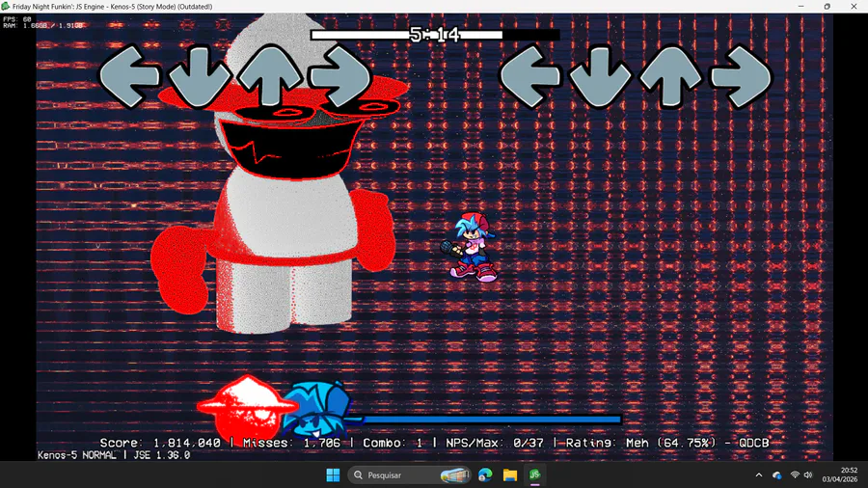This screenshot has width=868, height=488.
Task: Click the Combo: 1 text
Action: click(393, 443)
